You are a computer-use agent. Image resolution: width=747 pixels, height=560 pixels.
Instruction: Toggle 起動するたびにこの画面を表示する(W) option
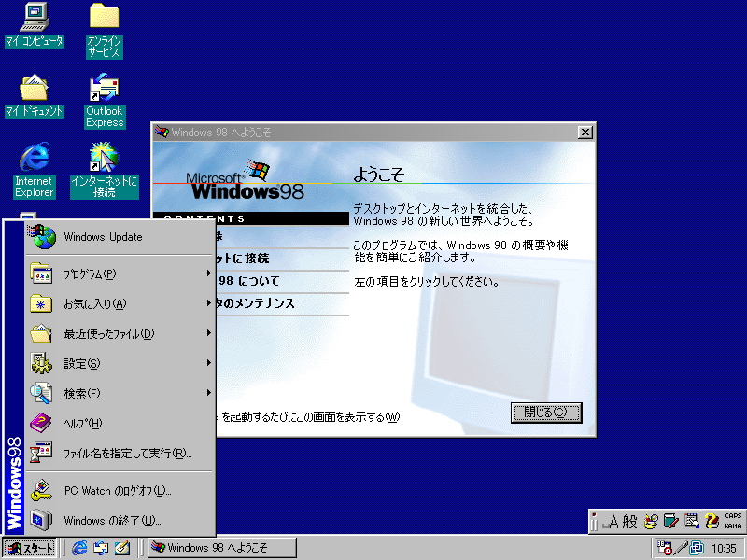pyautogui.click(x=308, y=417)
